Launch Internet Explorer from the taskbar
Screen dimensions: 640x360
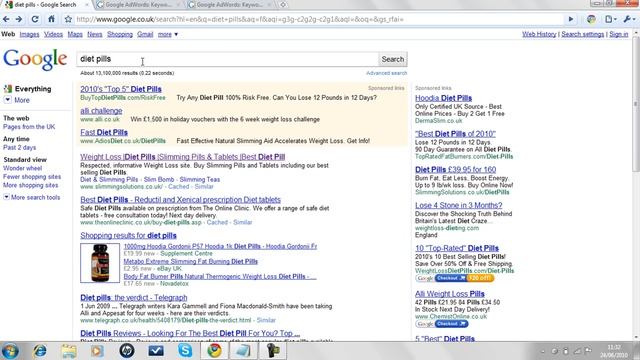pyautogui.click(x=40, y=351)
